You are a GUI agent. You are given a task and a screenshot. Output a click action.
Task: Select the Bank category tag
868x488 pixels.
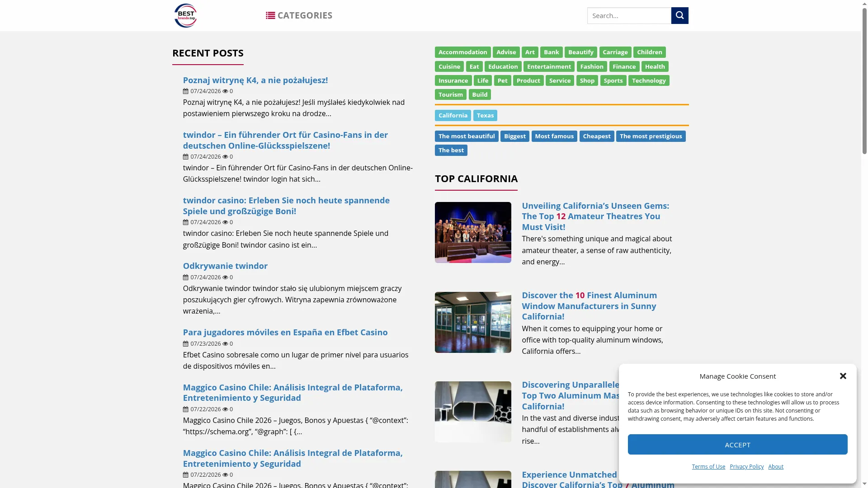[x=551, y=52]
